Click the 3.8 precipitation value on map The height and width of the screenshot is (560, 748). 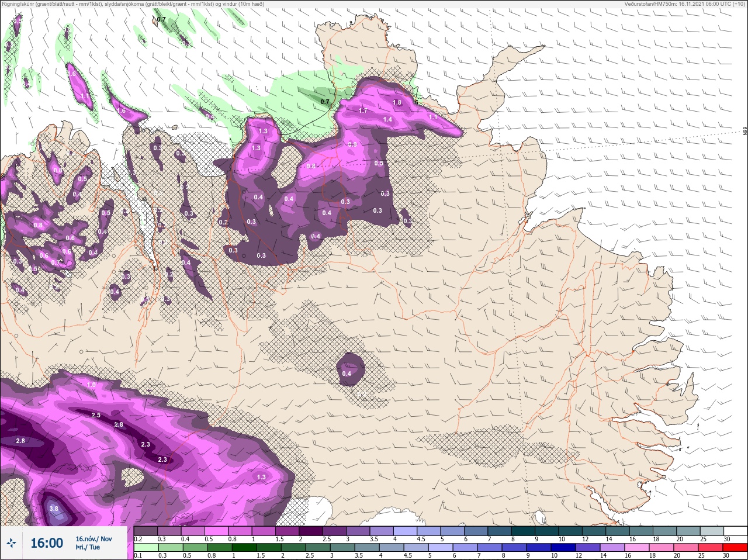pos(54,509)
